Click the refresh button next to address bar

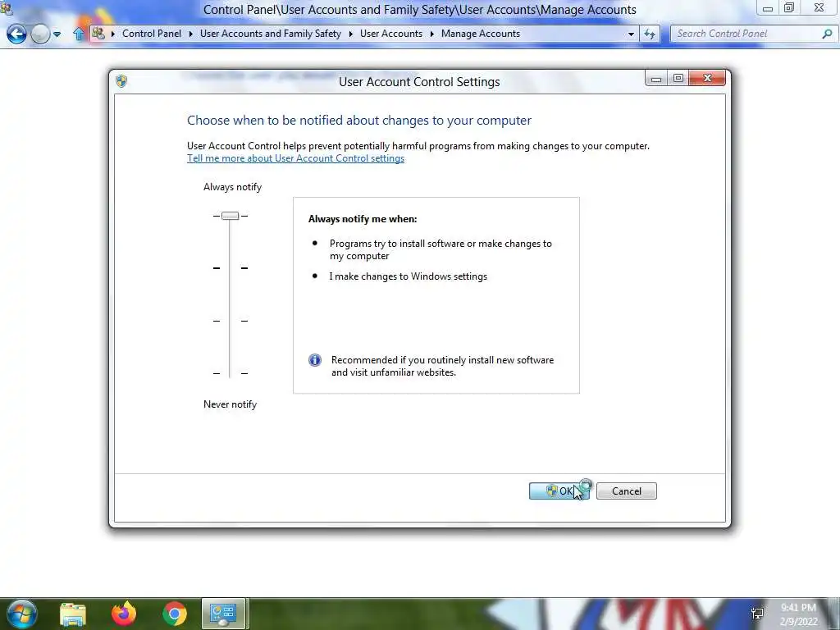pos(650,34)
